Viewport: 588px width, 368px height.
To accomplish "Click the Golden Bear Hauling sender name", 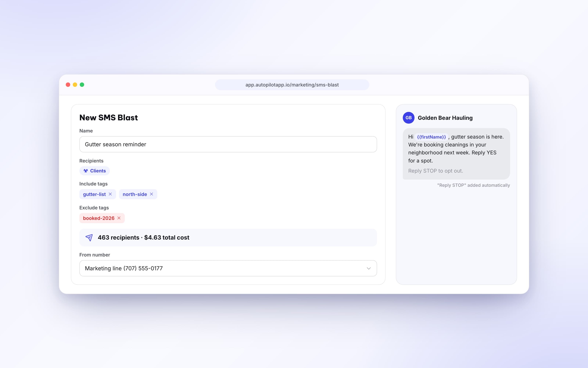I will point(445,118).
